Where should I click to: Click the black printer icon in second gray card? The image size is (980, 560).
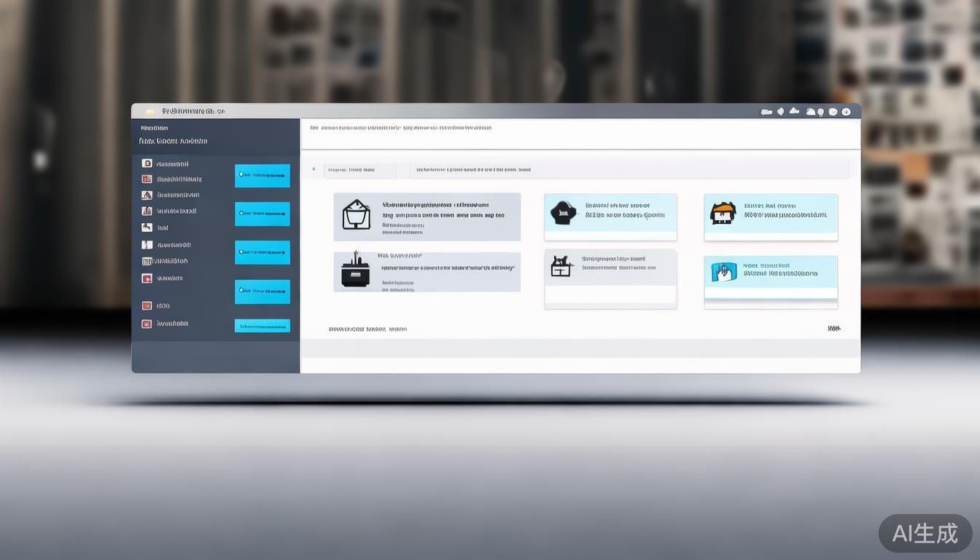(x=355, y=271)
